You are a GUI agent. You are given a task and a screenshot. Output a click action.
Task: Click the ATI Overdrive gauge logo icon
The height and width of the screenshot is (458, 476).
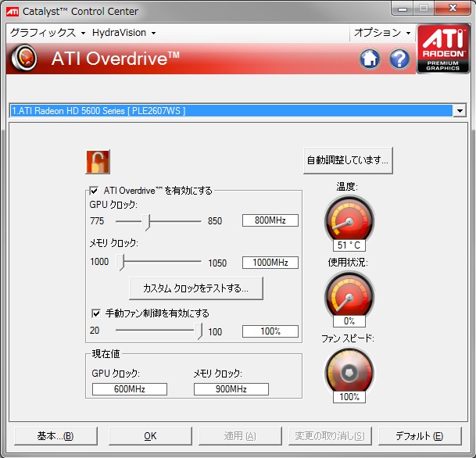[24, 58]
